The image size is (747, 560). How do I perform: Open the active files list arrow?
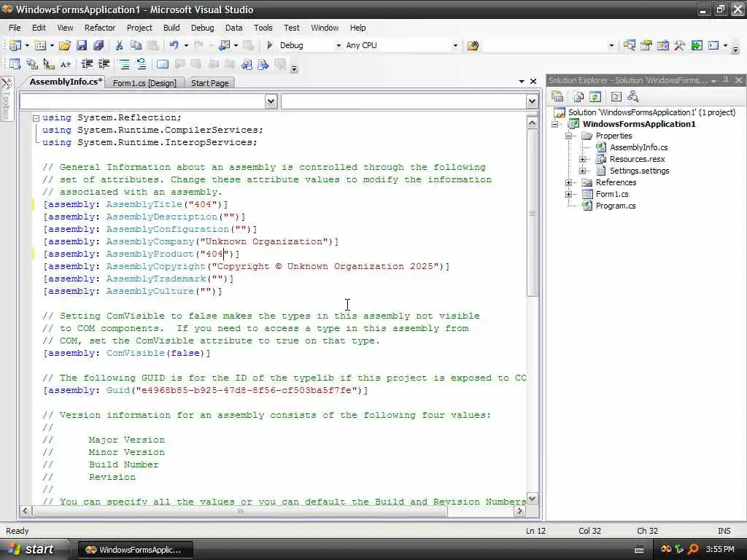(521, 82)
